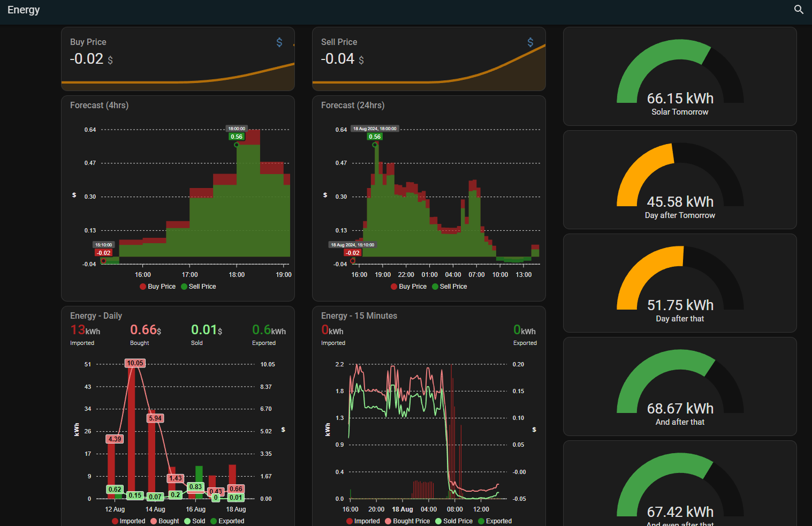Click the 0.56 marker in 24hrs forecast chart
Viewport: 812px width, 526px height.
tap(375, 137)
